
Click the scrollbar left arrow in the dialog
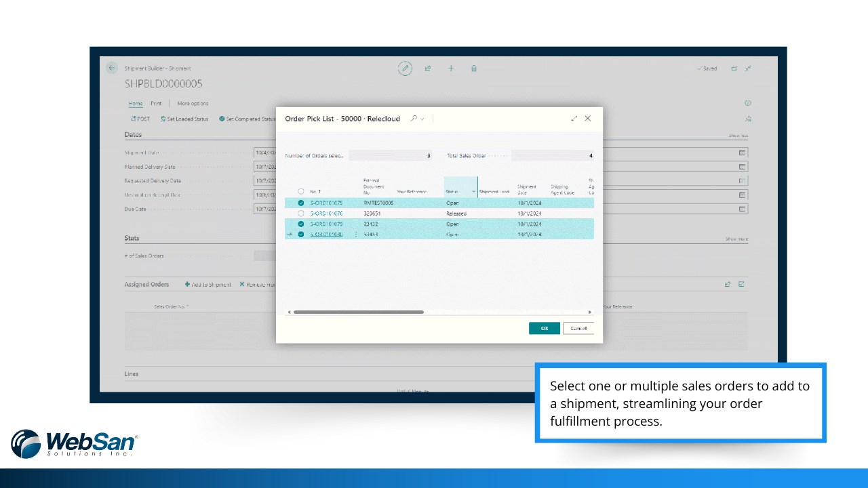coord(289,312)
